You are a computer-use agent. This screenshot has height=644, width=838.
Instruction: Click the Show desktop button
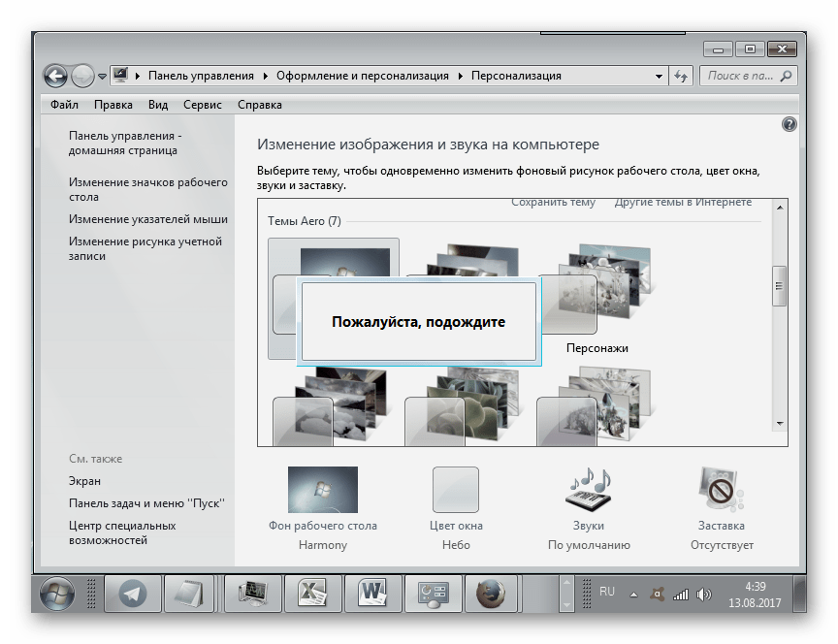[x=800, y=594]
